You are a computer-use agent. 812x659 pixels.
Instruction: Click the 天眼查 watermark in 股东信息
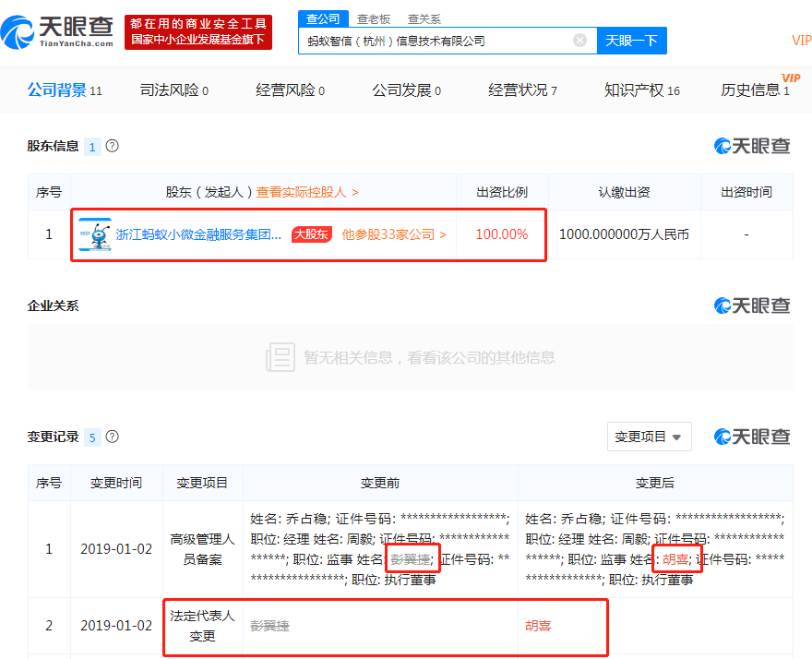pos(752,146)
